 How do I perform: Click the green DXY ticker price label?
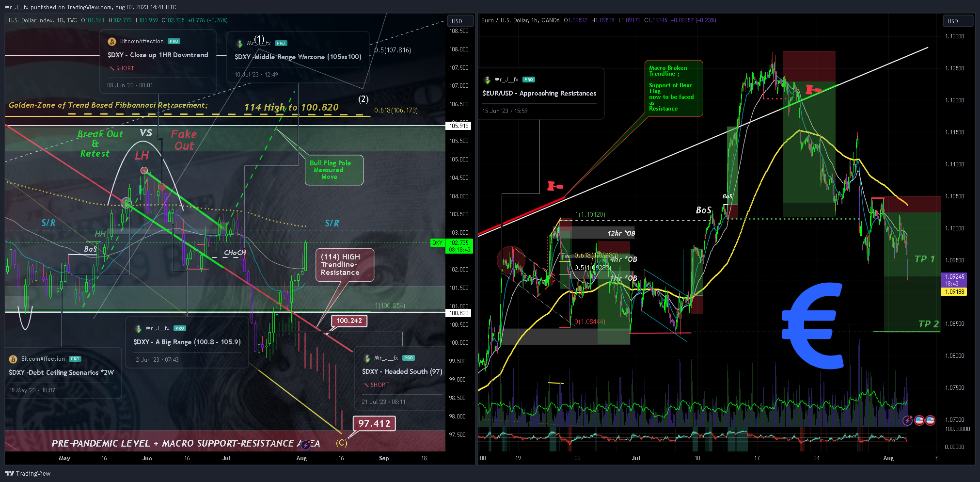click(438, 243)
